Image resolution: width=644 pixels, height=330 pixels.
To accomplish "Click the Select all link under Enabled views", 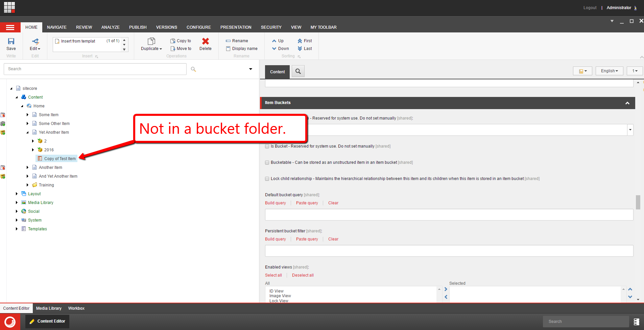I will [x=273, y=275].
